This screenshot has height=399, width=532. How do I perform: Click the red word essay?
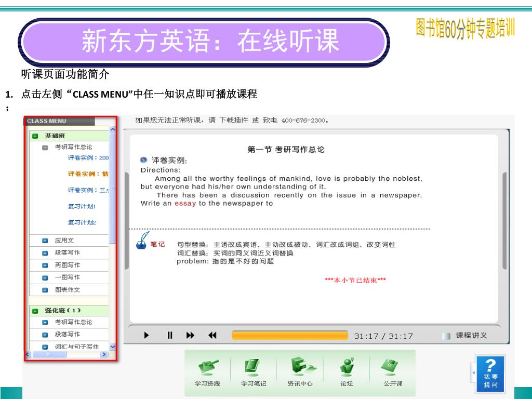(x=185, y=203)
